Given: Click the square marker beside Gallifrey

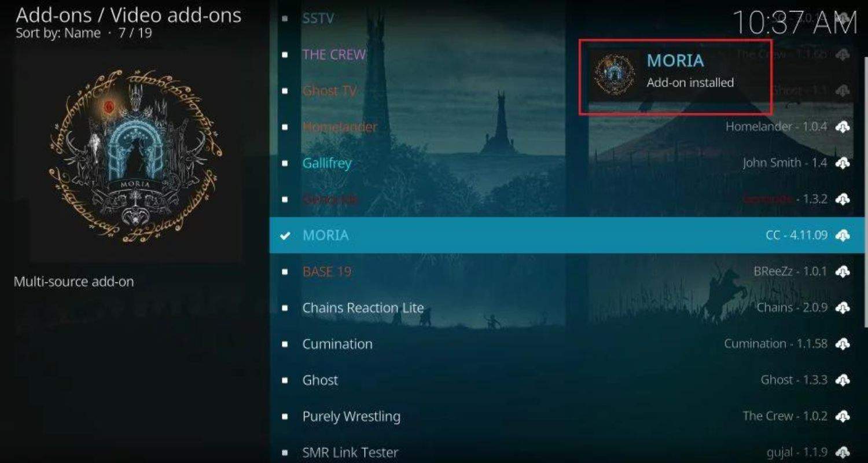Looking at the screenshot, I should point(285,163).
